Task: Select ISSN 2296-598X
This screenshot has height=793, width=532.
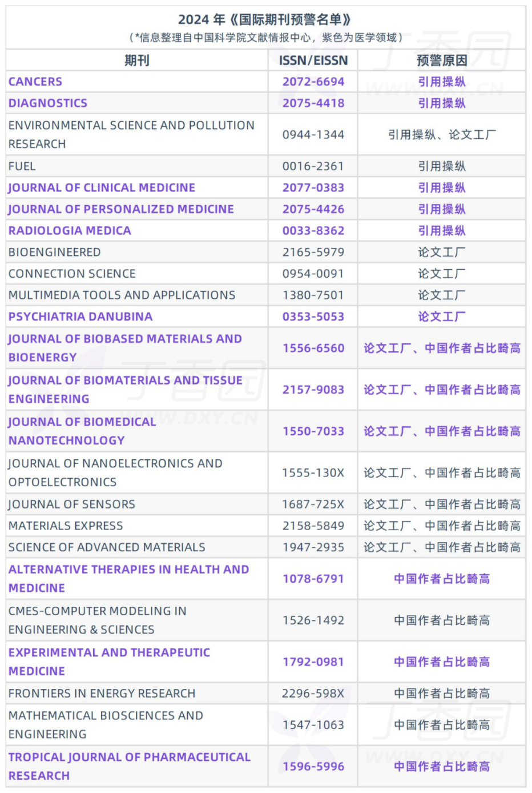Action: tap(313, 694)
